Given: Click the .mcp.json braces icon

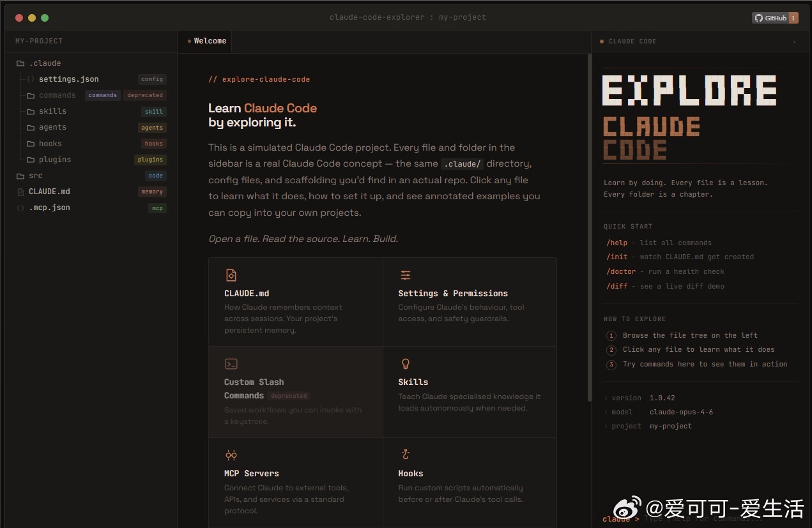Looking at the screenshot, I should click(20, 207).
